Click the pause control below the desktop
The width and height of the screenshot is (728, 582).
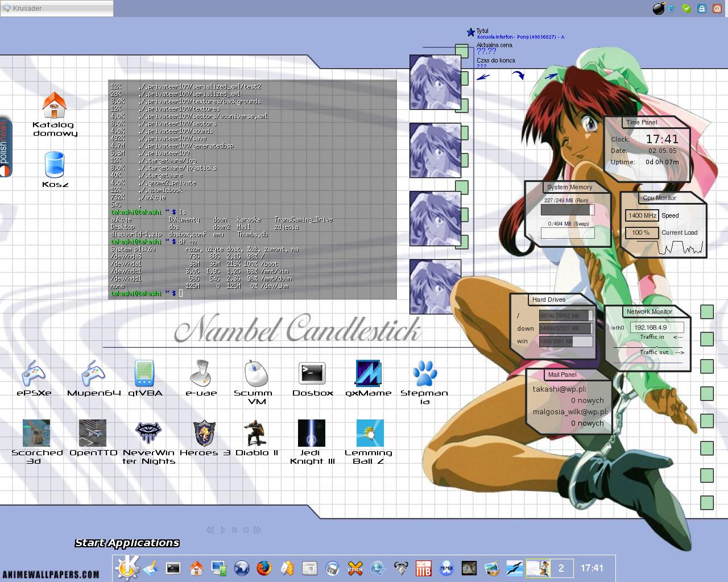tap(234, 530)
